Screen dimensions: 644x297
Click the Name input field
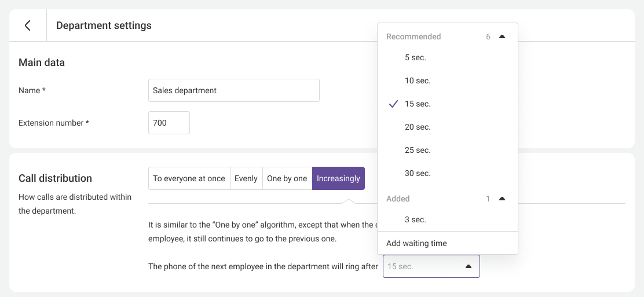[233, 90]
